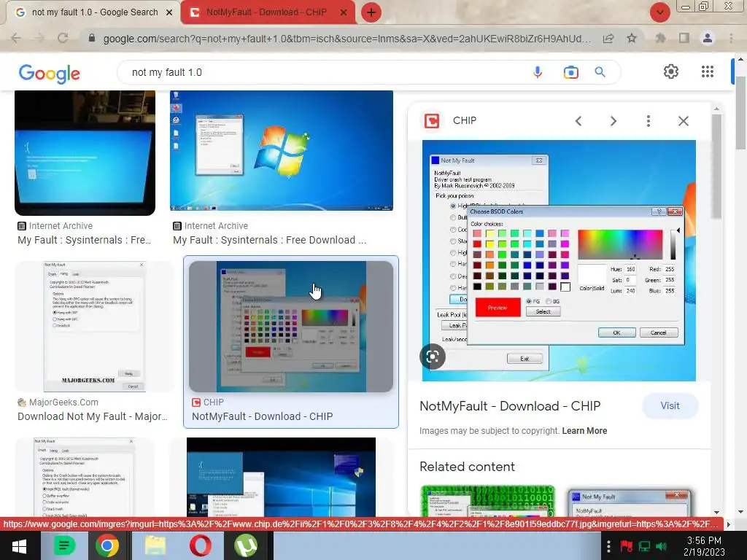Open a new browser tab

[371, 12]
